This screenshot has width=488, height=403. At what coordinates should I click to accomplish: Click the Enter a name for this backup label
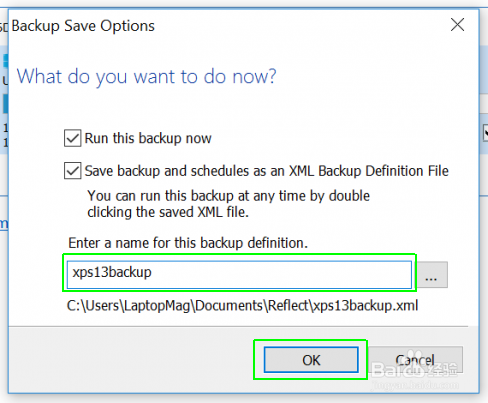(188, 243)
